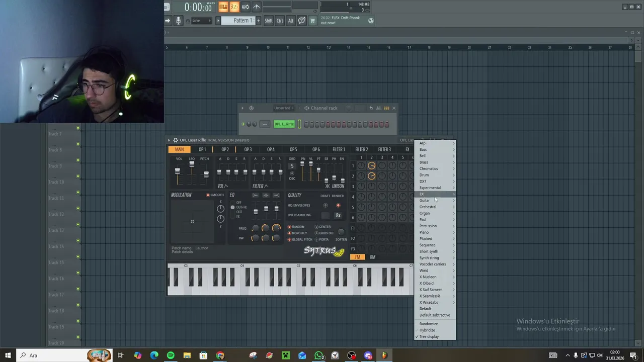The width and height of the screenshot is (644, 362).
Task: Open the shopping cart content library icon
Action: 312,21
